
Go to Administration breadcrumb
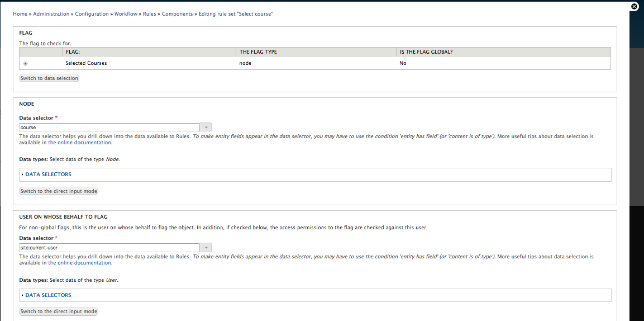click(51, 14)
